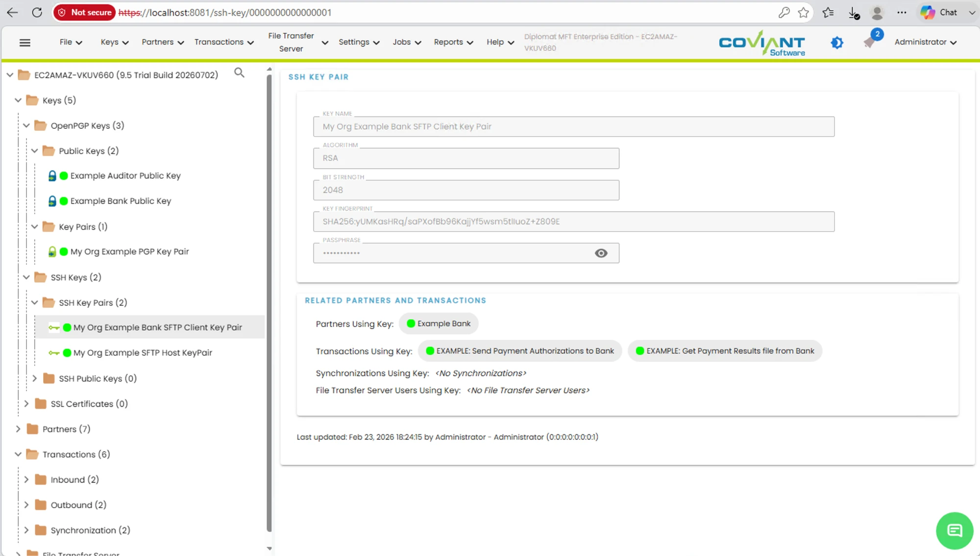Click the key icon of My Org Example Bank SFTP Client Key Pair
Image resolution: width=980 pixels, height=556 pixels.
[x=54, y=327]
